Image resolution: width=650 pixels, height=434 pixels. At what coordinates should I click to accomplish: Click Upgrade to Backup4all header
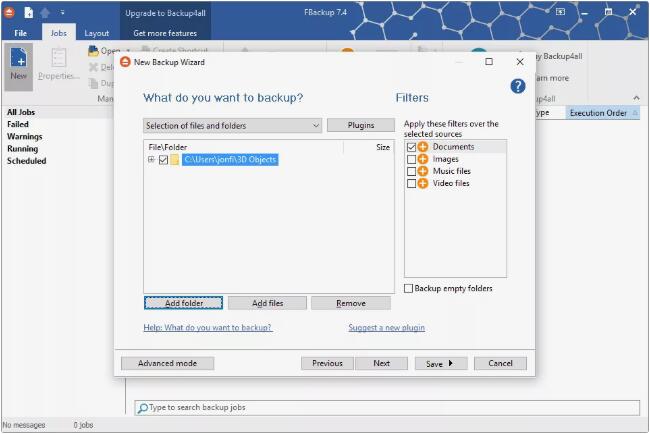coord(165,13)
